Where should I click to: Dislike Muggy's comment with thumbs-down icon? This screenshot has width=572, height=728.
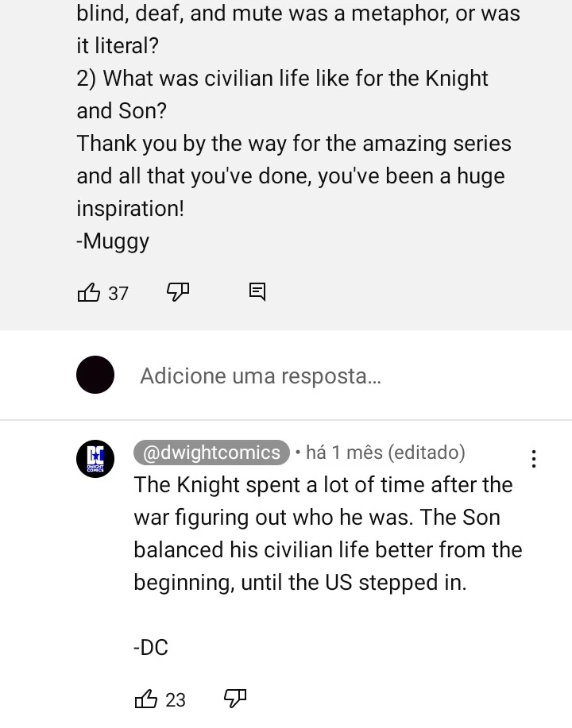click(x=178, y=292)
